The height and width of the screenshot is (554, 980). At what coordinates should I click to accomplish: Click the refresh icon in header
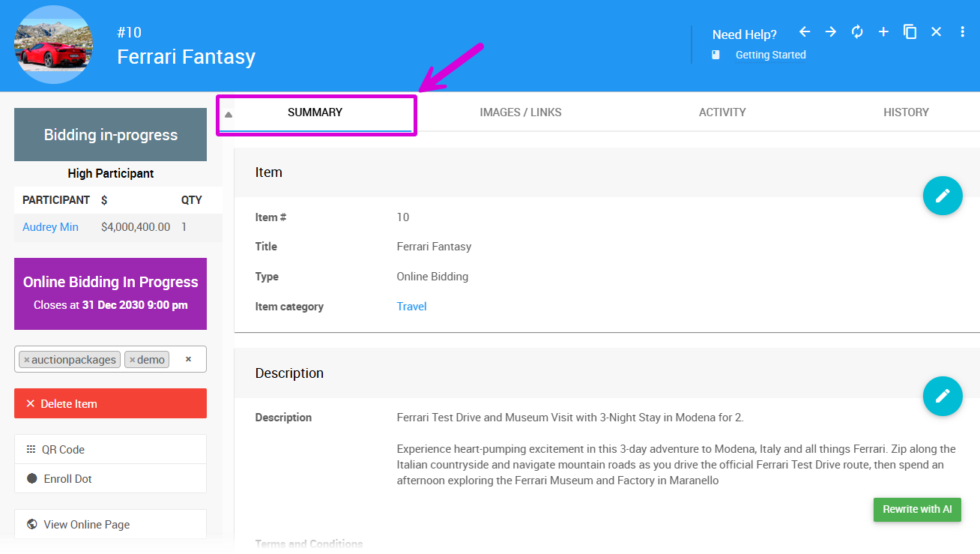point(857,31)
